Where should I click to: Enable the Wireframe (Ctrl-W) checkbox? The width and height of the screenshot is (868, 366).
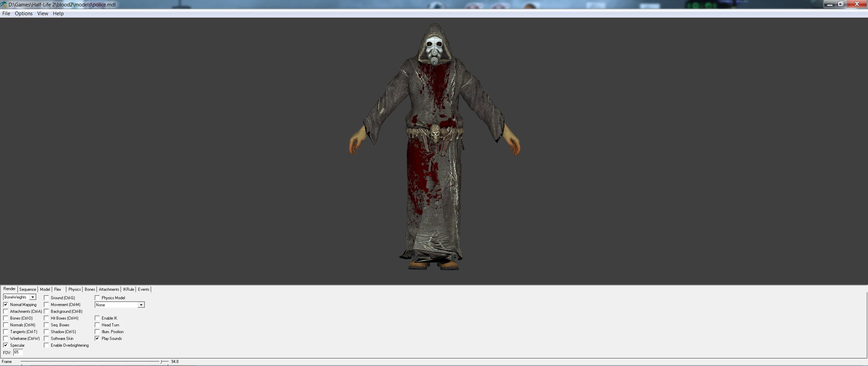[6, 338]
